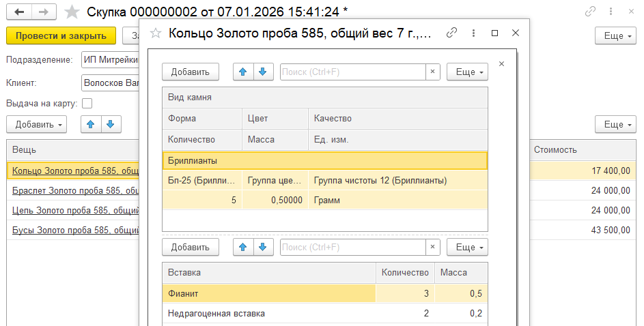Toggle the Выдача на карту checkbox
This screenshot has height=326, width=644.
87,104
